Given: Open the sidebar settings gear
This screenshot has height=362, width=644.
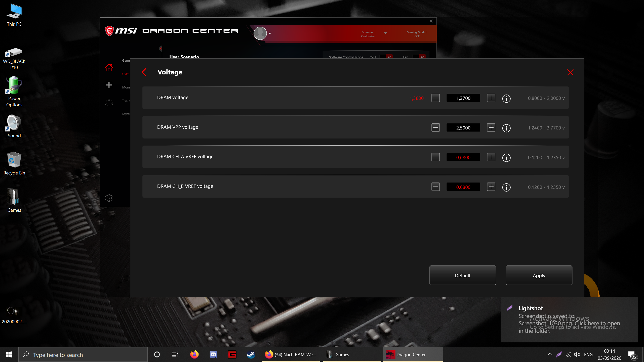Looking at the screenshot, I should pyautogui.click(x=109, y=198).
